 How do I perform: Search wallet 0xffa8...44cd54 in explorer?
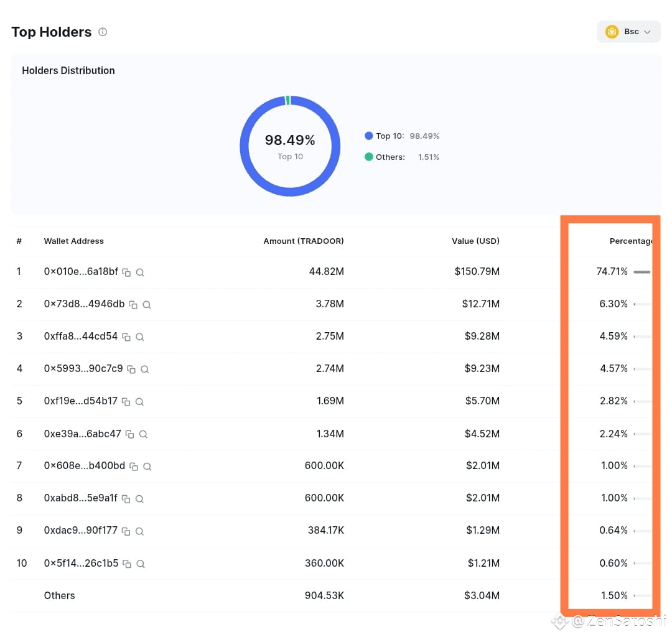[x=140, y=337]
